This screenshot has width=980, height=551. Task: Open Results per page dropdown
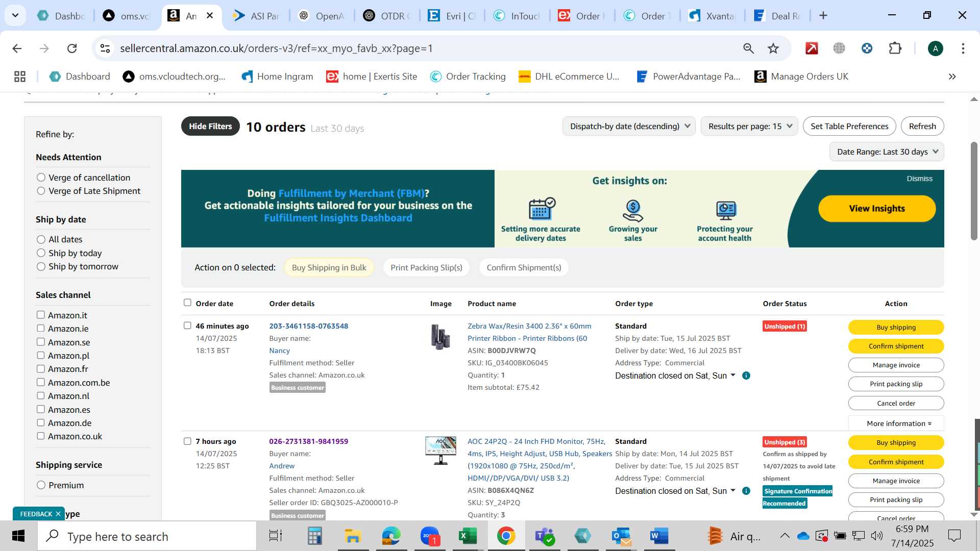click(x=749, y=126)
